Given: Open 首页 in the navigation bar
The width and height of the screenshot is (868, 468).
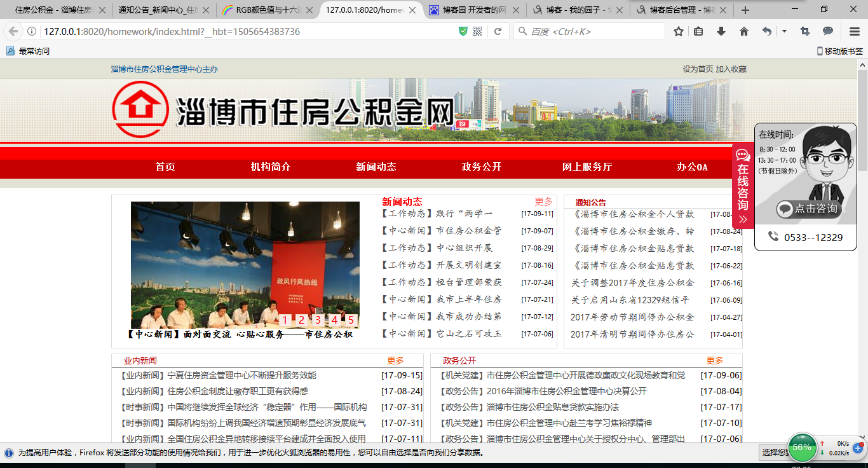Looking at the screenshot, I should click(165, 167).
